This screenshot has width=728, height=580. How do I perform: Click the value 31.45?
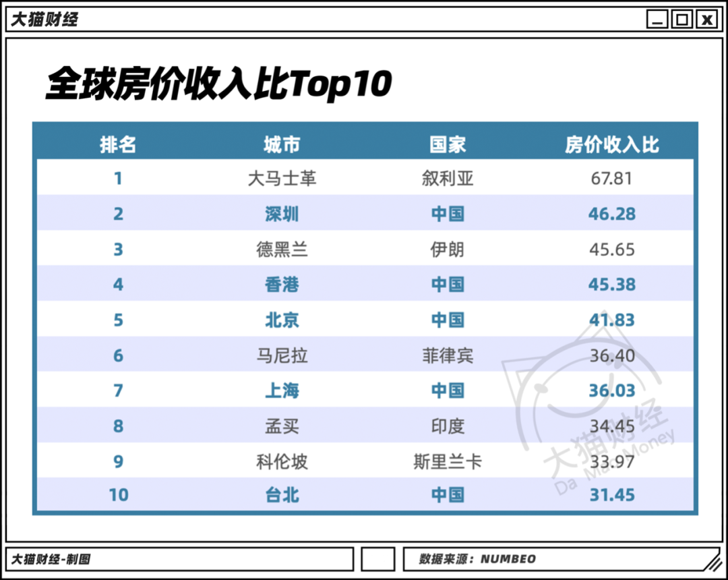(612, 495)
